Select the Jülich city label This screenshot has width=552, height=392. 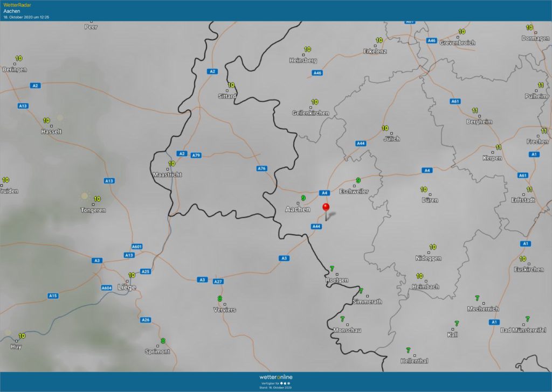point(392,139)
